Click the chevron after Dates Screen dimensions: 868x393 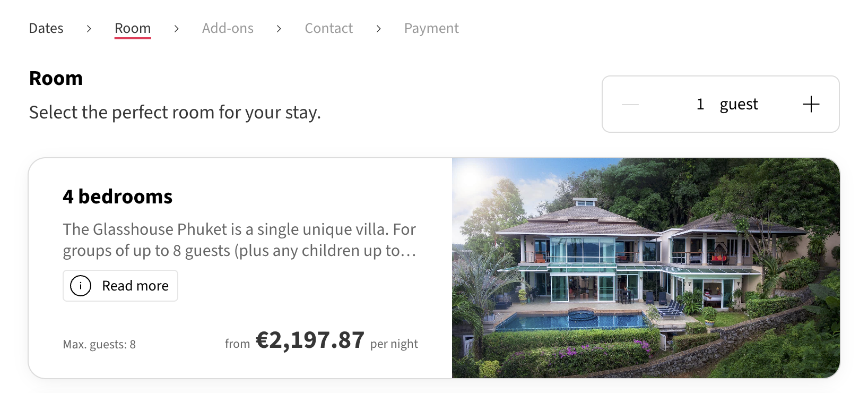coord(89,29)
